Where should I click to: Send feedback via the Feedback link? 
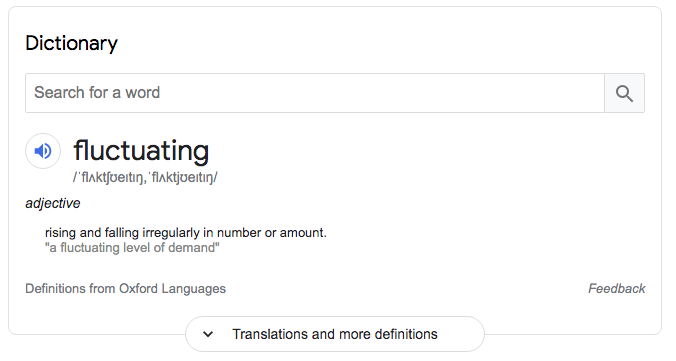pyautogui.click(x=617, y=289)
